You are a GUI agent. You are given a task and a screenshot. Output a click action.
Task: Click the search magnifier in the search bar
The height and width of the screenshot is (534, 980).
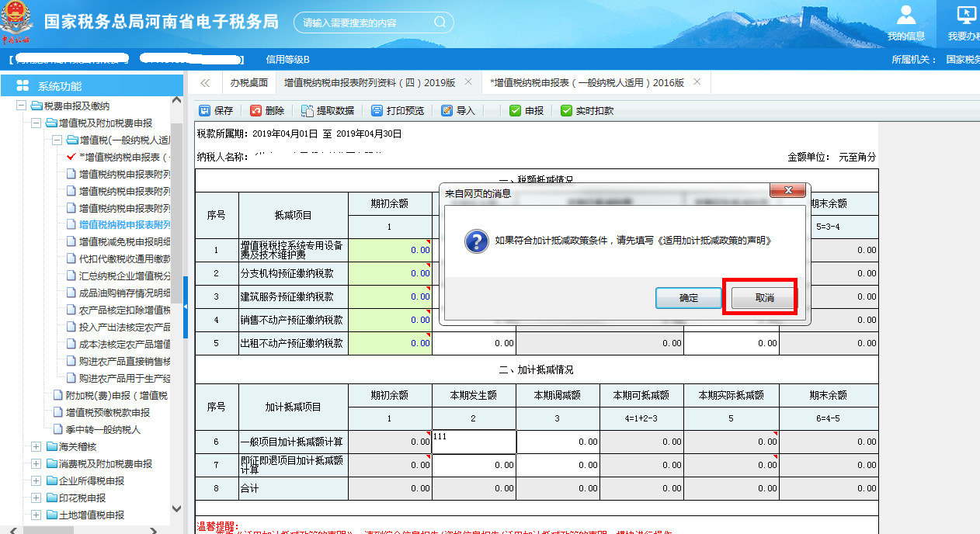click(440, 22)
